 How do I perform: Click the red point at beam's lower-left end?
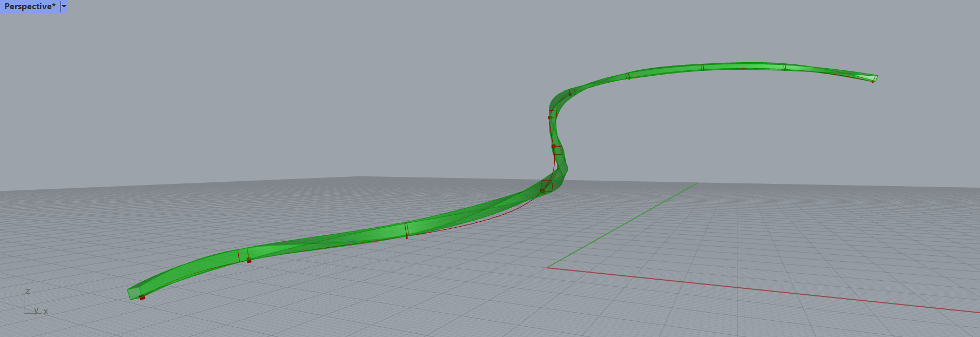click(143, 298)
